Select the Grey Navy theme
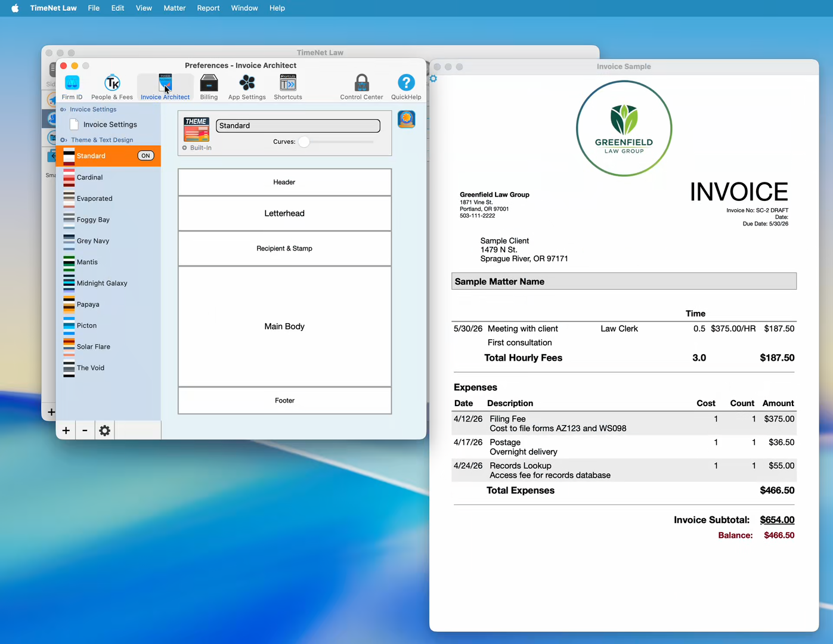Viewport: 833px width, 644px height. click(x=109, y=241)
